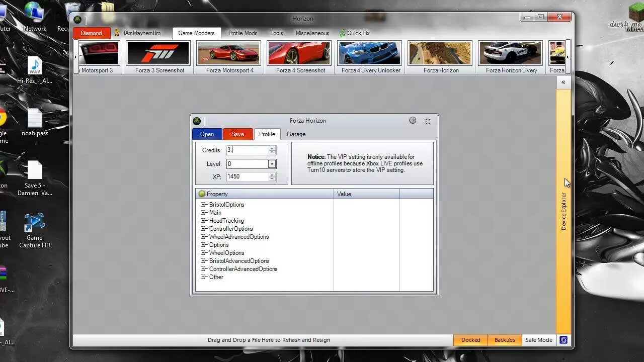Viewport: 644px width, 362px height.
Task: Switch to the Profile Mods tab
Action: pos(243,33)
